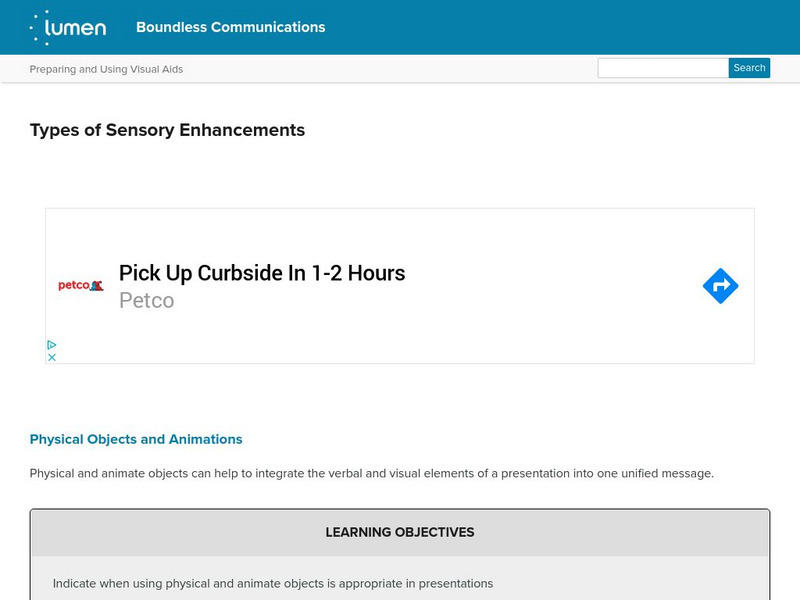Click the gray Petco advertiser name
Image resolution: width=800 pixels, height=600 pixels.
click(146, 300)
